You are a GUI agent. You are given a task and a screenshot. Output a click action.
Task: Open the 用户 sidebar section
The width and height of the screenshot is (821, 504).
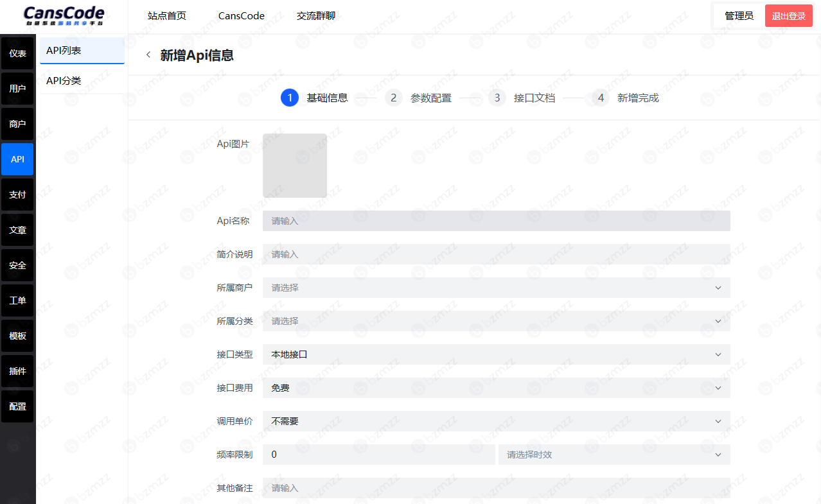[x=17, y=89]
